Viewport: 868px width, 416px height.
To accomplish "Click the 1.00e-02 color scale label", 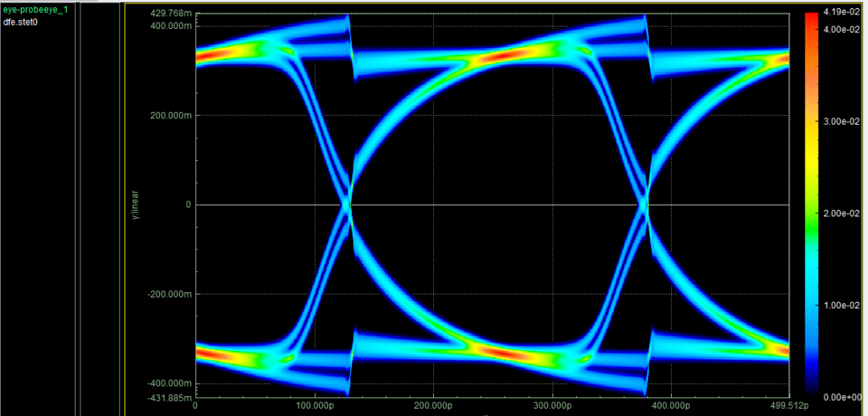I will click(840, 305).
